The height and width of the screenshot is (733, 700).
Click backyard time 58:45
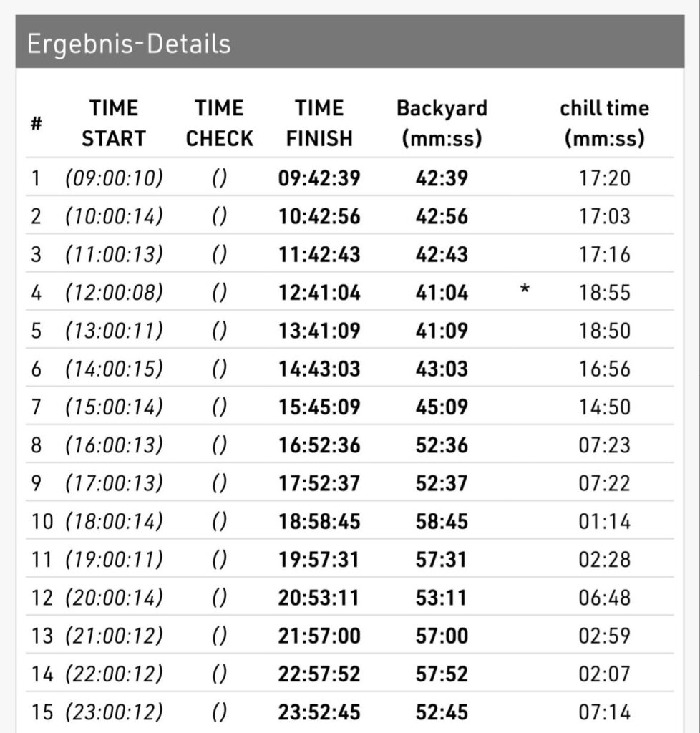[442, 521]
